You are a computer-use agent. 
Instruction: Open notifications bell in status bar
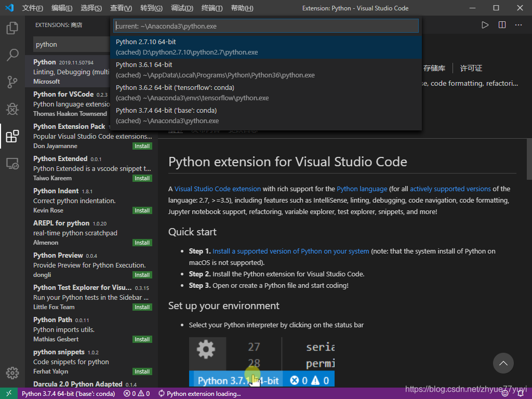coord(521,394)
